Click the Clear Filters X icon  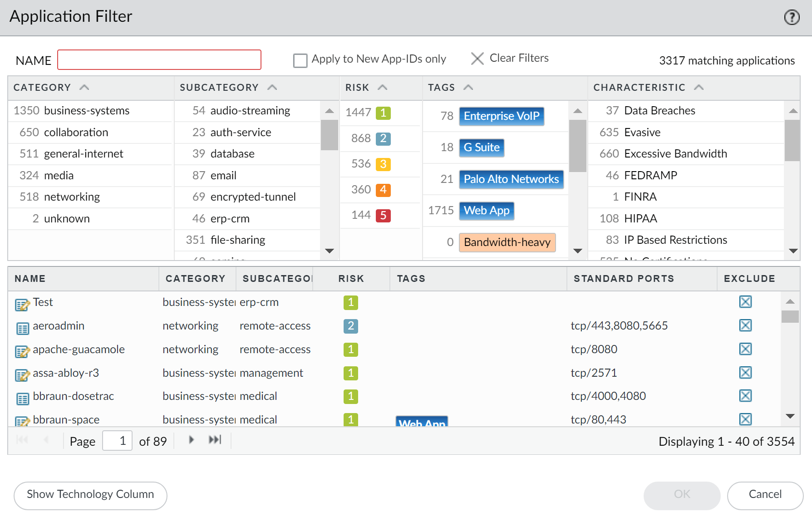pyautogui.click(x=477, y=59)
